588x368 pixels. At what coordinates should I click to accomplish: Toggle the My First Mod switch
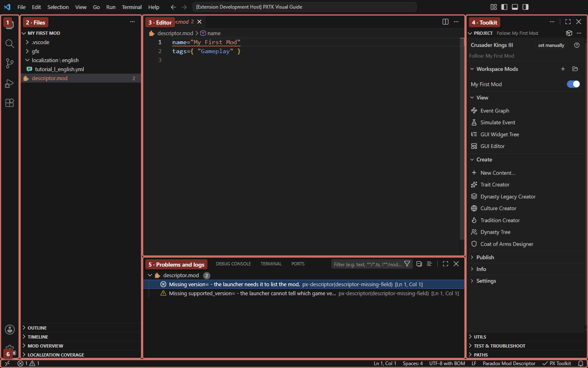[573, 84]
